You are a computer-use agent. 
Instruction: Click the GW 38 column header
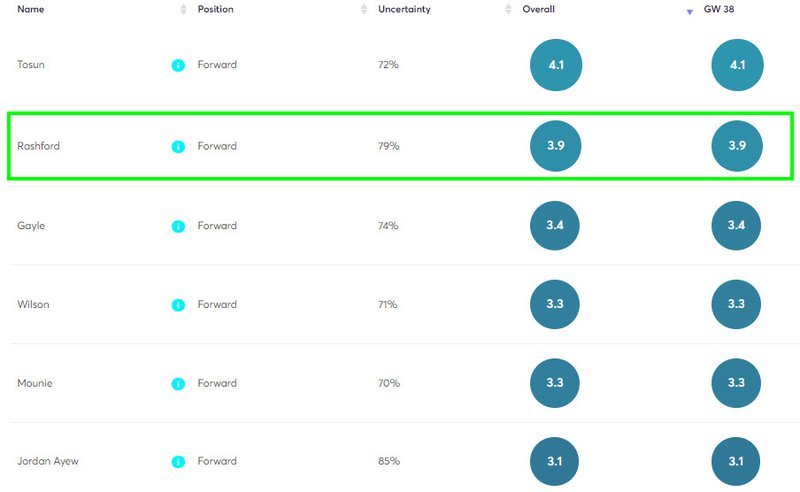(719, 9)
